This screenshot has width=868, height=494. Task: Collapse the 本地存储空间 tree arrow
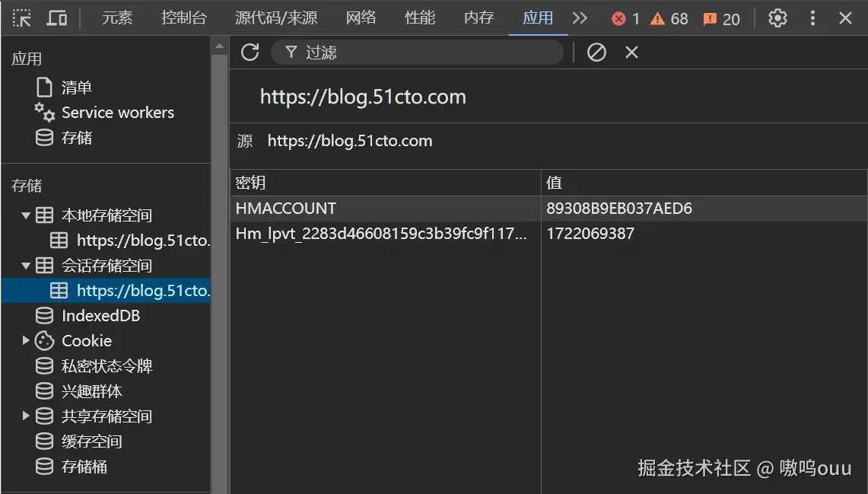click(x=25, y=215)
